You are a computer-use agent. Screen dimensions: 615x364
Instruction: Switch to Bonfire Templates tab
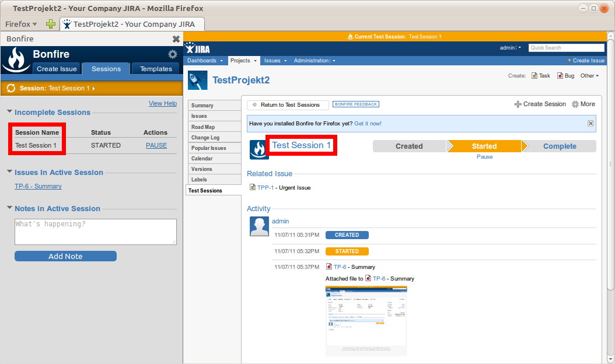pos(156,69)
